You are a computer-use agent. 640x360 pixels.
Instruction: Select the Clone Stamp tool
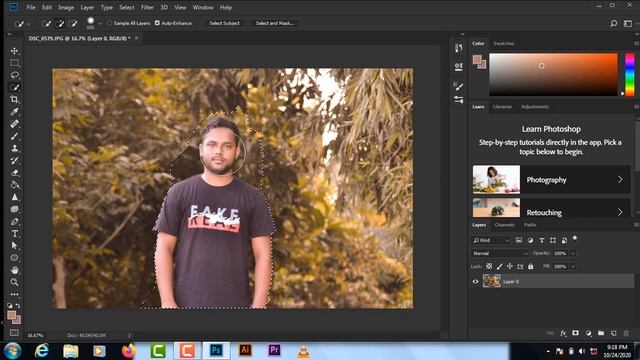click(15, 148)
